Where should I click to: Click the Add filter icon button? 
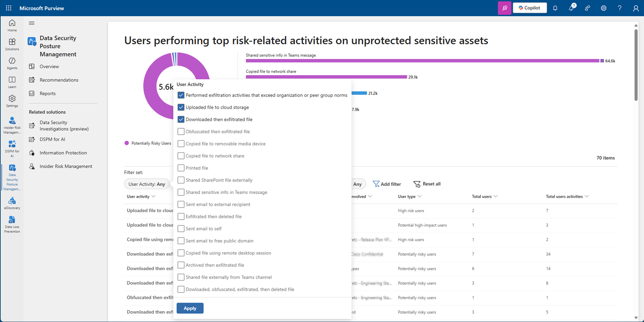pyautogui.click(x=376, y=184)
